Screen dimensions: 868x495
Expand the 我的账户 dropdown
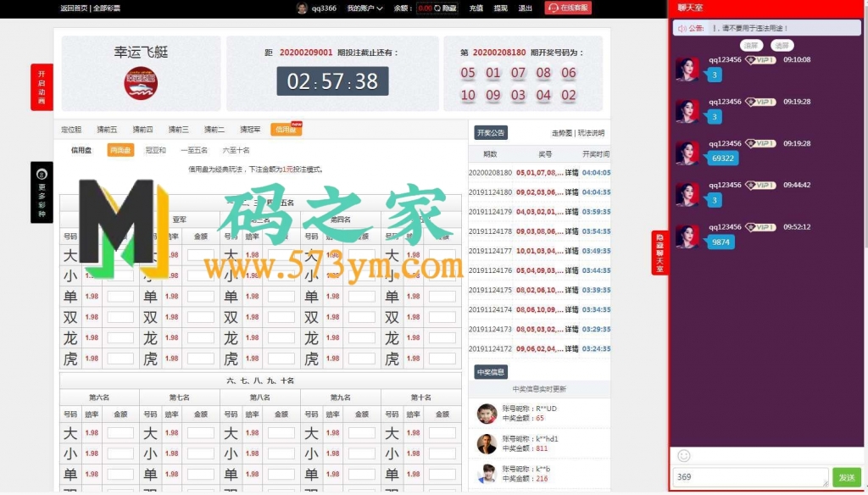click(x=364, y=8)
